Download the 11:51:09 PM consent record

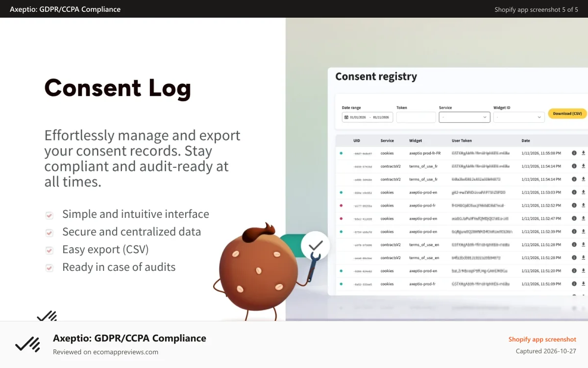583,284
